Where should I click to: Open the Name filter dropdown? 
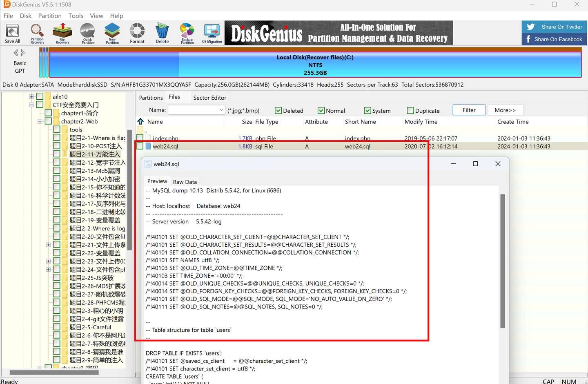pos(221,110)
